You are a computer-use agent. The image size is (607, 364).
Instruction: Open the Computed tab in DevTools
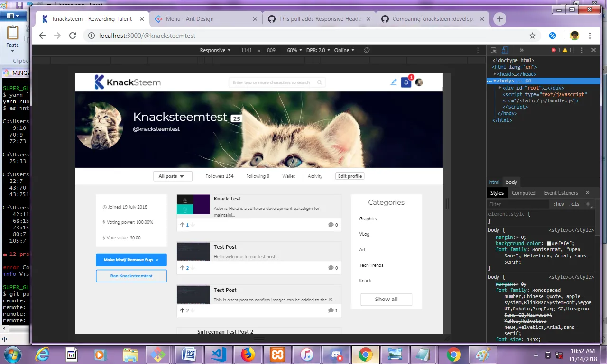coord(524,193)
